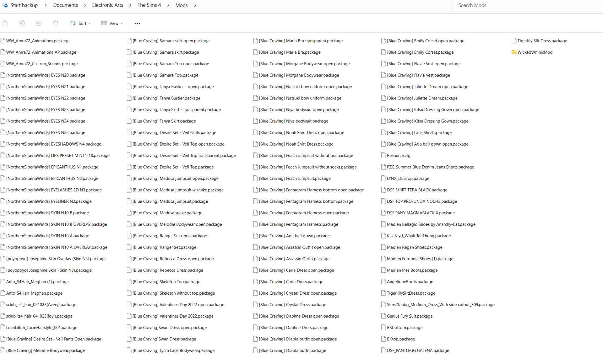The width and height of the screenshot is (603, 364).
Task: Select [Blue Craving] Pentagram Harness bottom open.package
Action: [x=309, y=190]
